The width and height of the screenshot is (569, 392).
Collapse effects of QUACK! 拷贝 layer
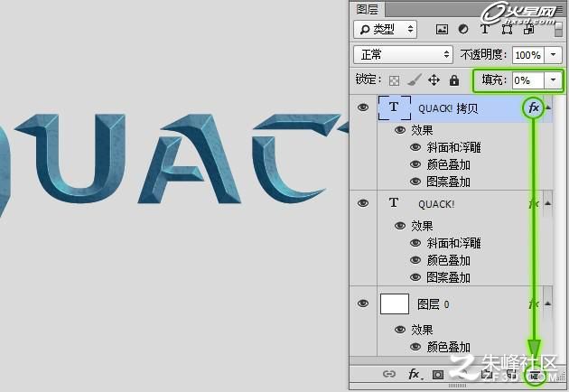[x=548, y=107]
